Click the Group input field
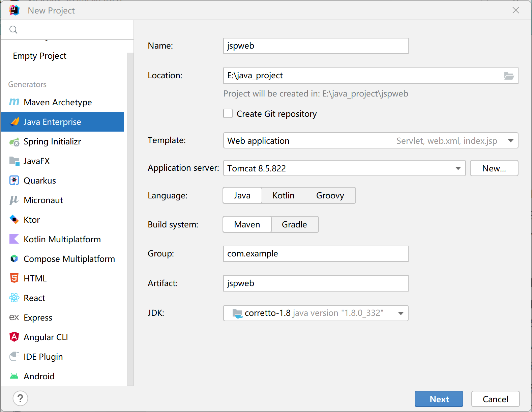Image resolution: width=532 pixels, height=412 pixels. click(x=316, y=254)
